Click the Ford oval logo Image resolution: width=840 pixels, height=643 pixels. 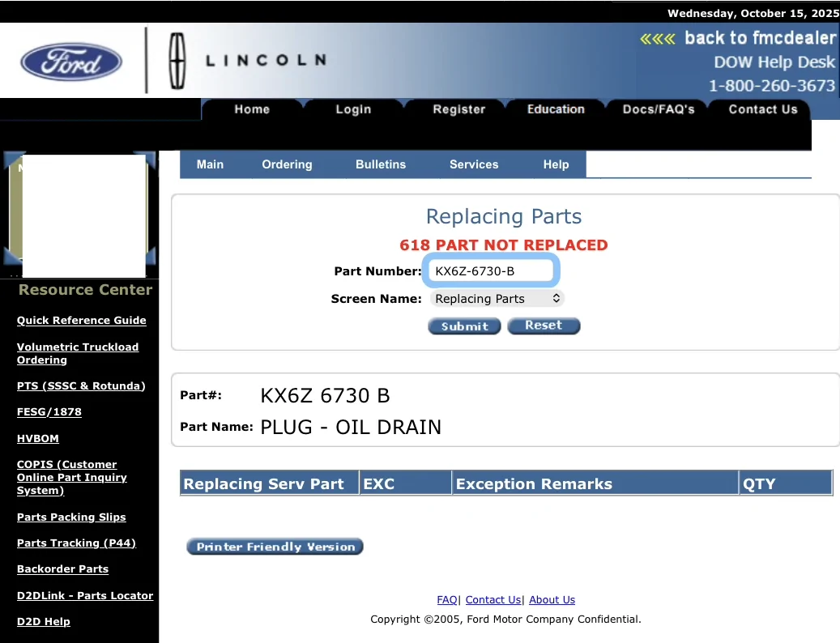pyautogui.click(x=71, y=62)
